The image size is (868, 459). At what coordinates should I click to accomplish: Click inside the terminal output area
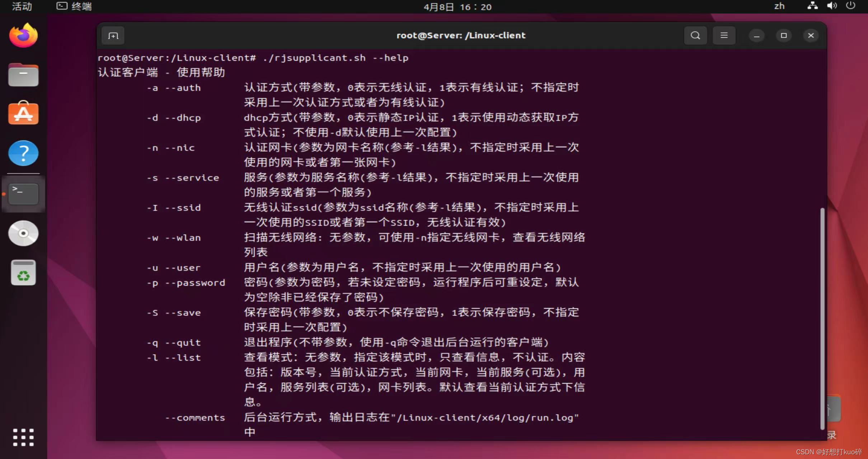point(431,233)
